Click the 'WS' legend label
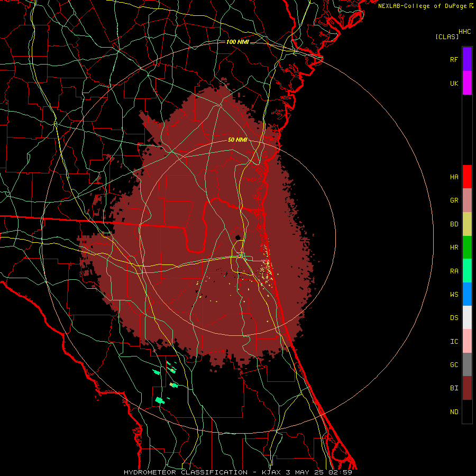Viewport: 476px width, 476px height. 454,295
